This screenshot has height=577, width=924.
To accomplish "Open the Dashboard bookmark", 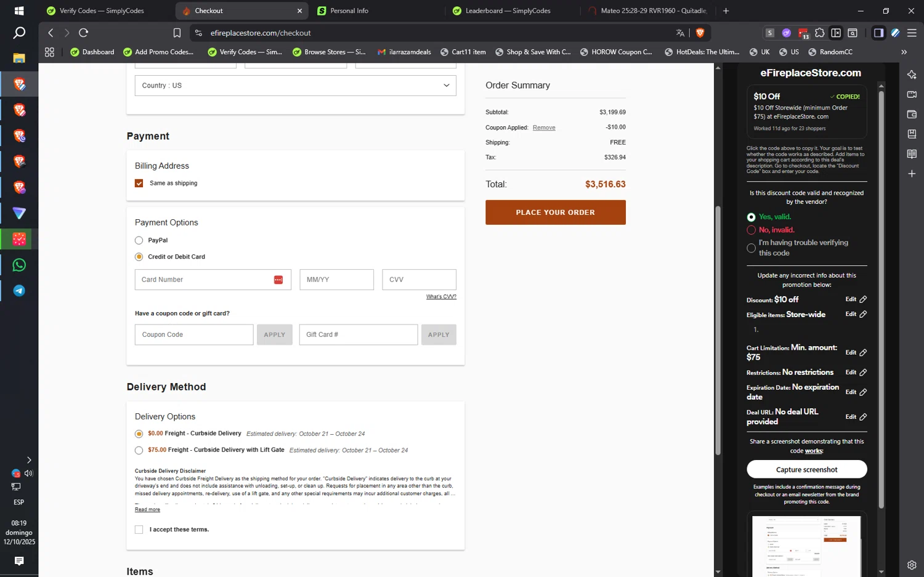I will (93, 52).
